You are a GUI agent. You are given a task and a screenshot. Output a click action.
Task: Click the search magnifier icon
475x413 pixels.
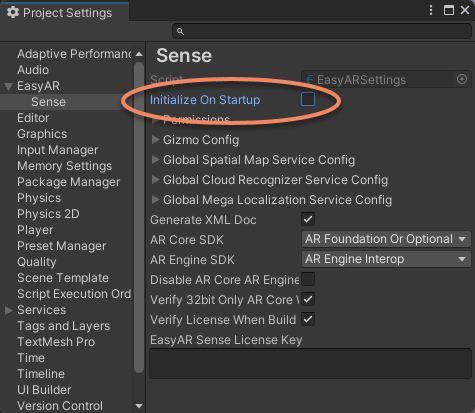coord(180,32)
